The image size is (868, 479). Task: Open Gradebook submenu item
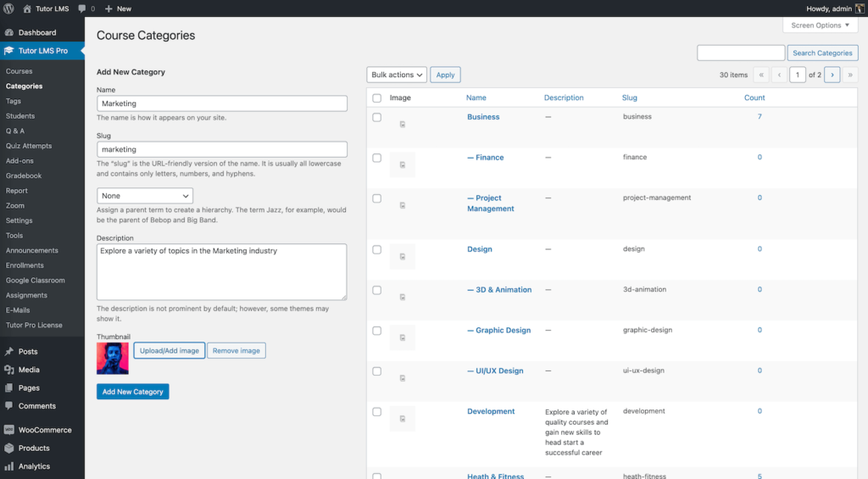coord(23,175)
